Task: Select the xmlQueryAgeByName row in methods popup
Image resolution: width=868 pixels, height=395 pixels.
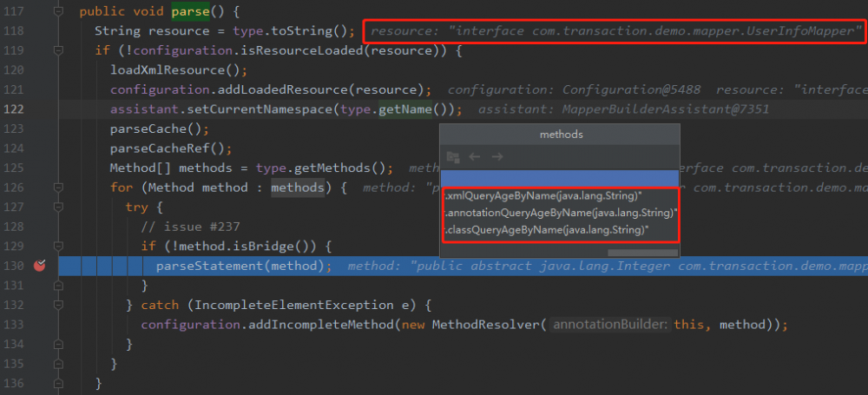Action: coord(560,196)
